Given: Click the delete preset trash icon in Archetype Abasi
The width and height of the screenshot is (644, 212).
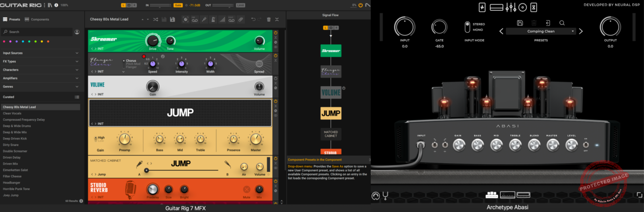Looking at the screenshot, I should pyautogui.click(x=534, y=23).
